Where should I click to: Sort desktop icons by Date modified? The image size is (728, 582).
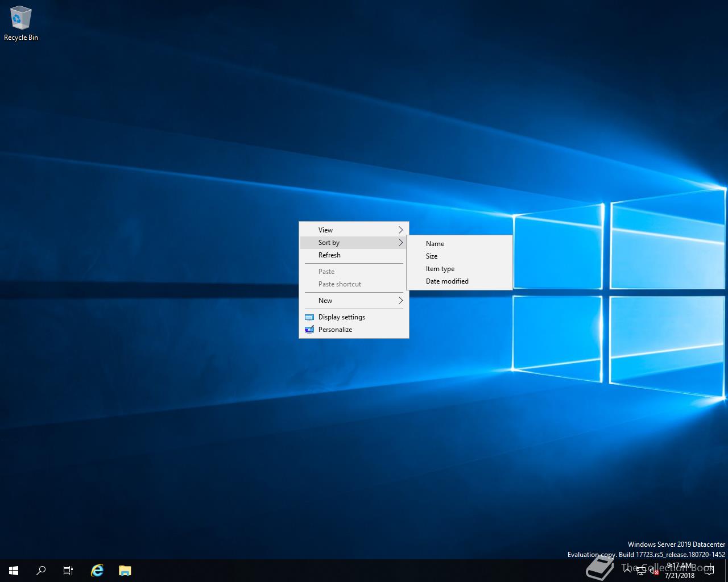coord(460,281)
